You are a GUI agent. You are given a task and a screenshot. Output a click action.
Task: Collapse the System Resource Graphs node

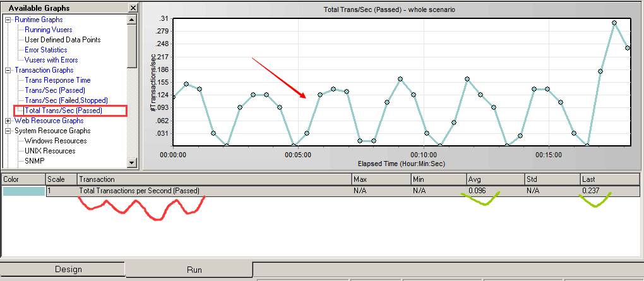point(8,131)
